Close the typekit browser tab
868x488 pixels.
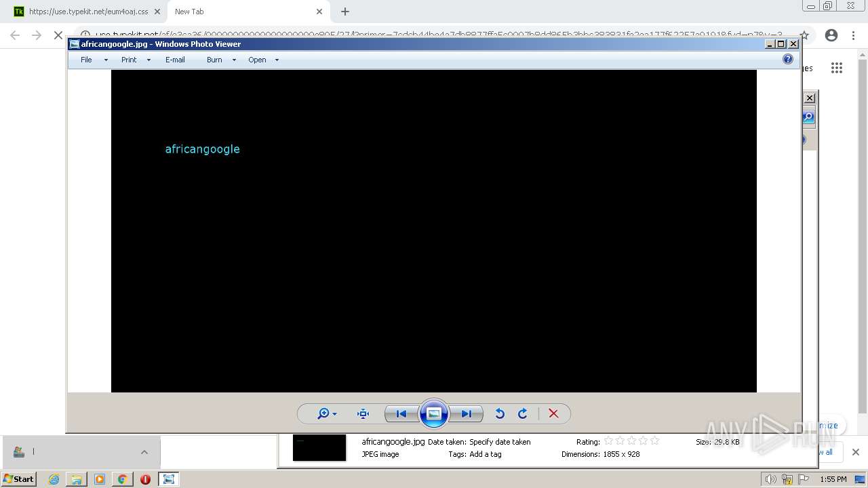tap(159, 12)
